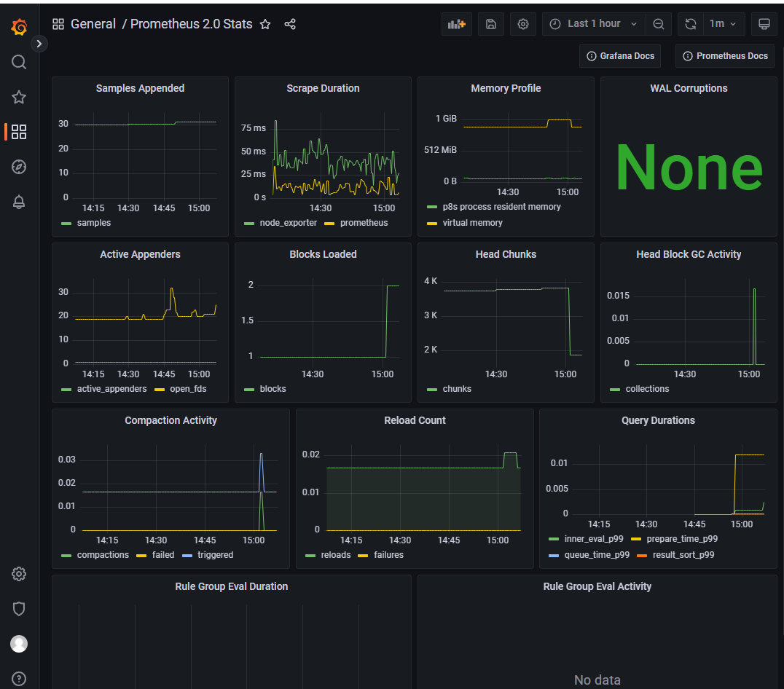The image size is (784, 689).
Task: Open the Configuration gear in the sidebar
Action: point(19,574)
